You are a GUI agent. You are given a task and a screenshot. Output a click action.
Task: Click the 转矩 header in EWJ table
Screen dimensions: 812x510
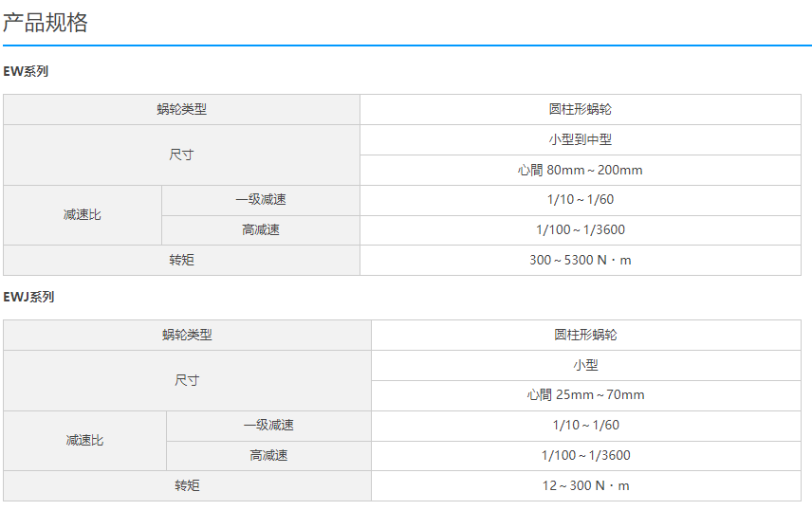(187, 486)
